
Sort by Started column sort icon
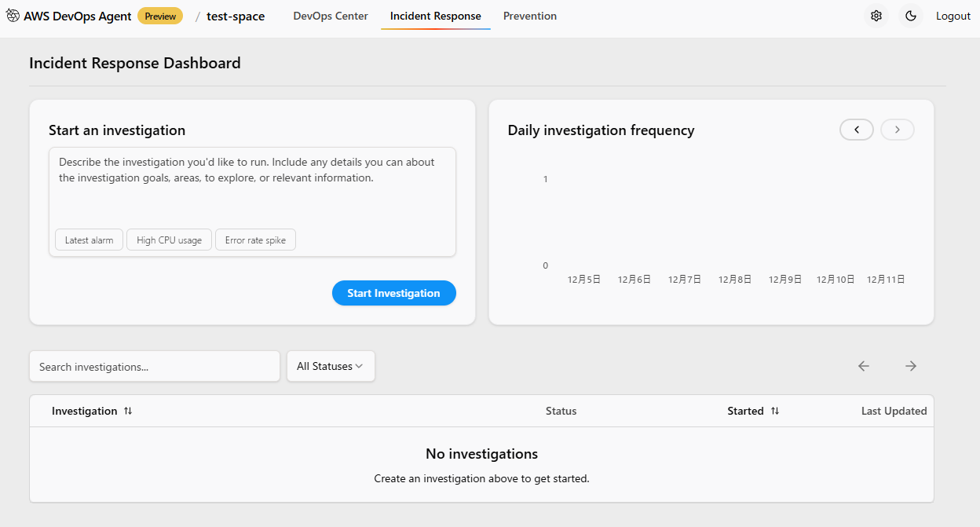[775, 411]
